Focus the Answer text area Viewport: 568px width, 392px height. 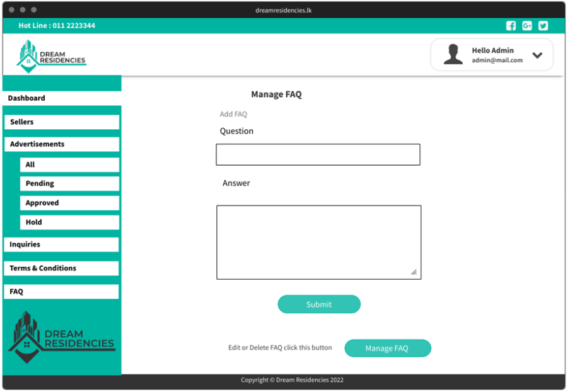pos(319,243)
